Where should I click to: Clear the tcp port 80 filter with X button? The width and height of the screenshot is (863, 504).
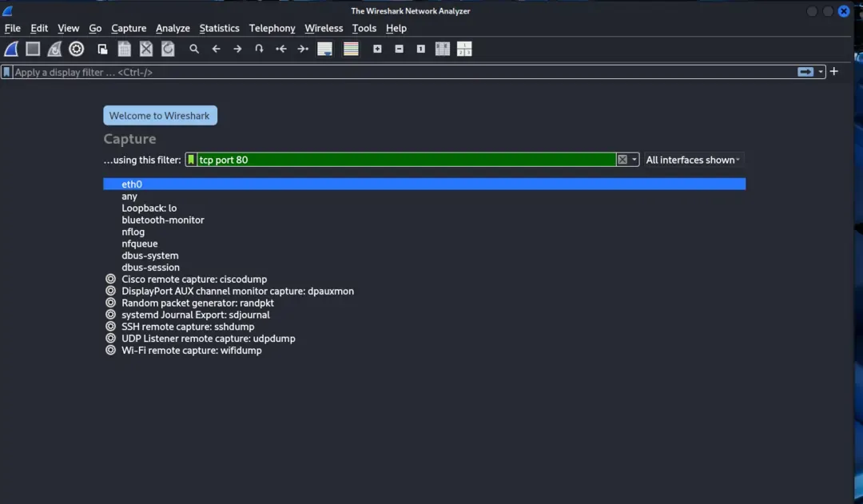pyautogui.click(x=622, y=159)
